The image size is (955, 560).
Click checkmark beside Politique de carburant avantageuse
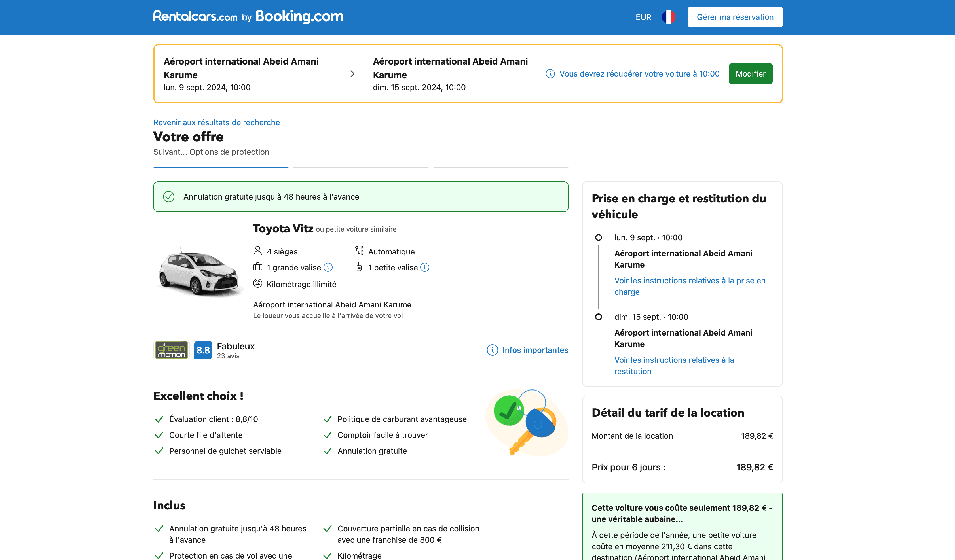click(x=328, y=419)
